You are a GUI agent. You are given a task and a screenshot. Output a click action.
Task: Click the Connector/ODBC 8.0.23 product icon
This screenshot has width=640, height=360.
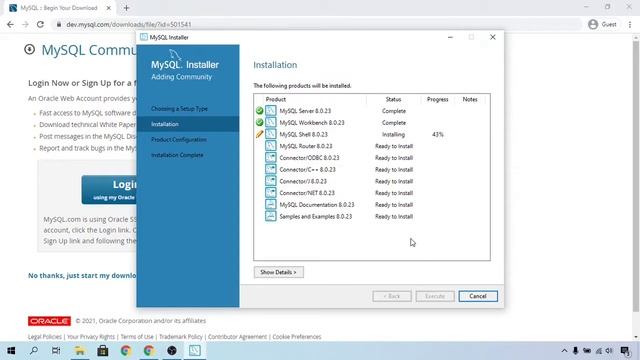(271, 158)
